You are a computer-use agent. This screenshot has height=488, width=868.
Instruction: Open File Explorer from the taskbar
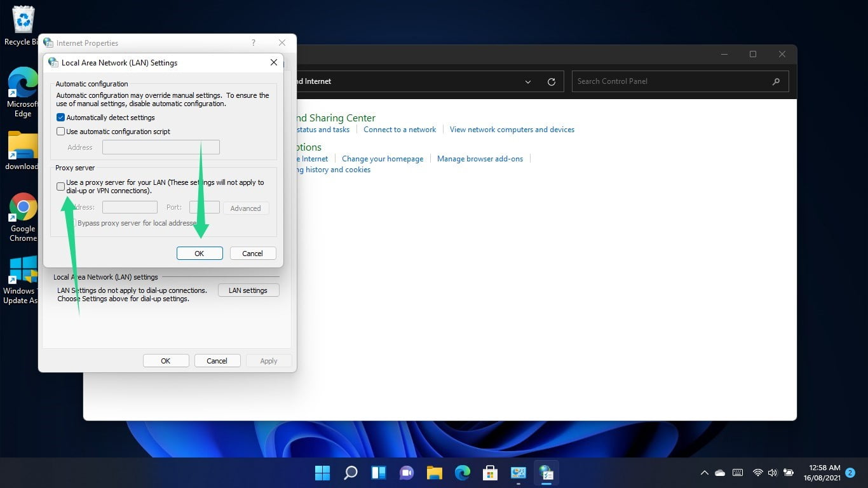(x=434, y=473)
